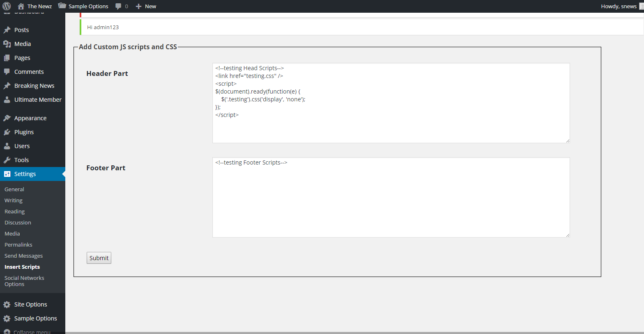Open Send Messages submenu
This screenshot has width=644, height=334.
pyautogui.click(x=23, y=256)
